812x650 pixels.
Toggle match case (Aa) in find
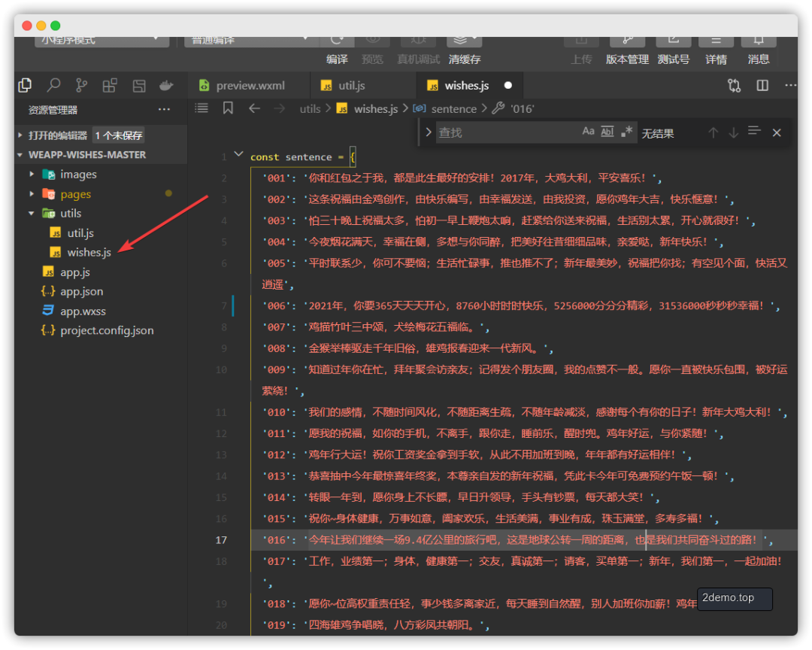click(x=588, y=131)
